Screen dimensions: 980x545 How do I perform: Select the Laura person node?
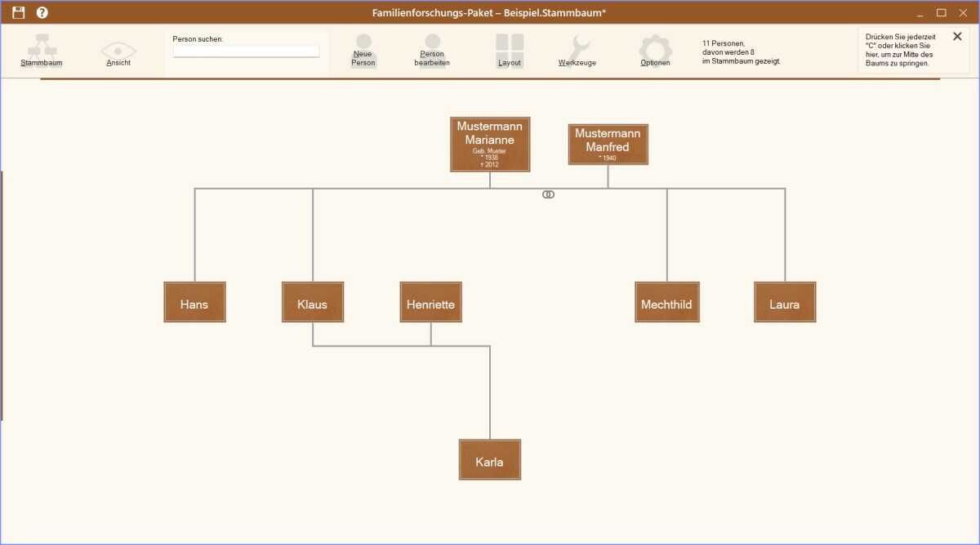click(785, 302)
